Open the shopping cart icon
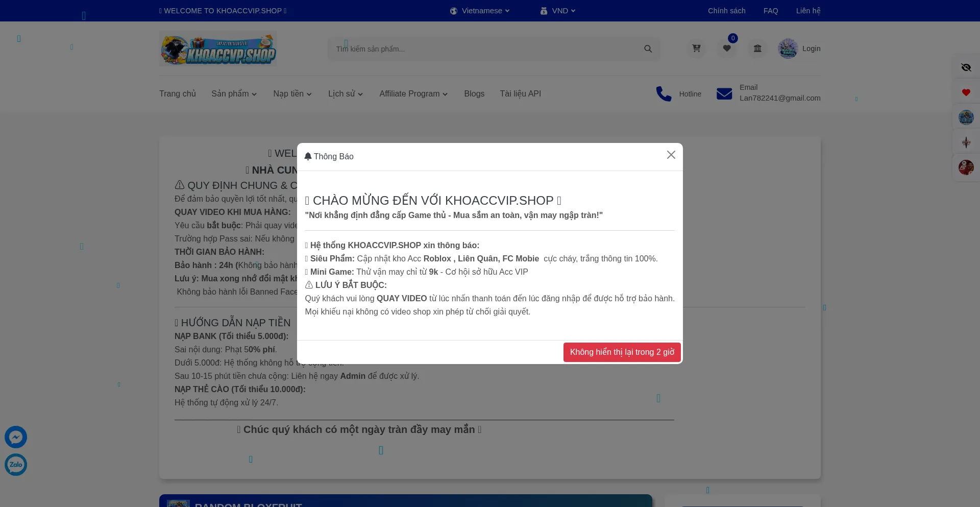This screenshot has height=507, width=980. (696, 49)
